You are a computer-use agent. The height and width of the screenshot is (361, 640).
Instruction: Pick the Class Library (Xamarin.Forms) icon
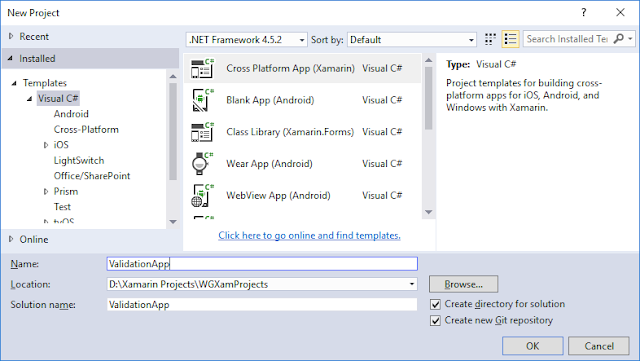202,132
